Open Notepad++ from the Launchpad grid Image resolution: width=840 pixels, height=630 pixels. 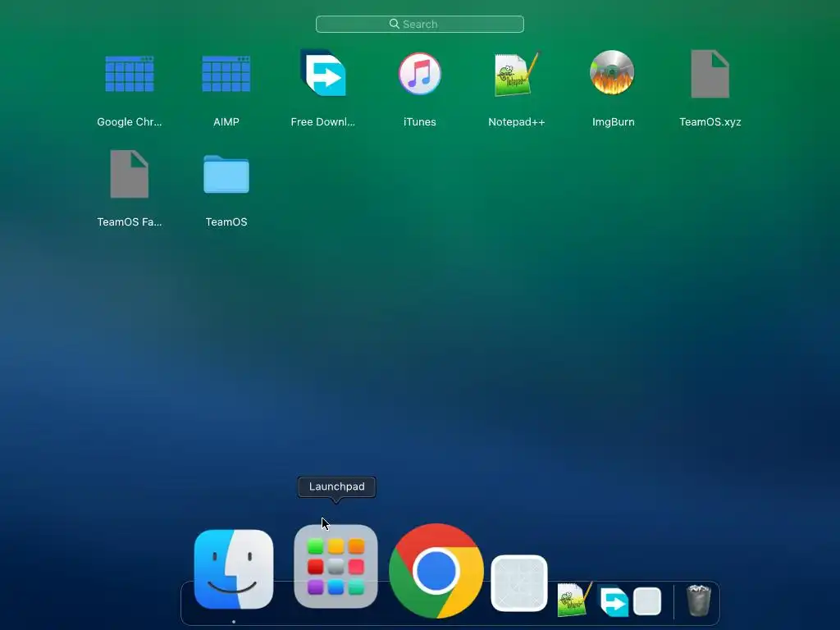(x=517, y=74)
